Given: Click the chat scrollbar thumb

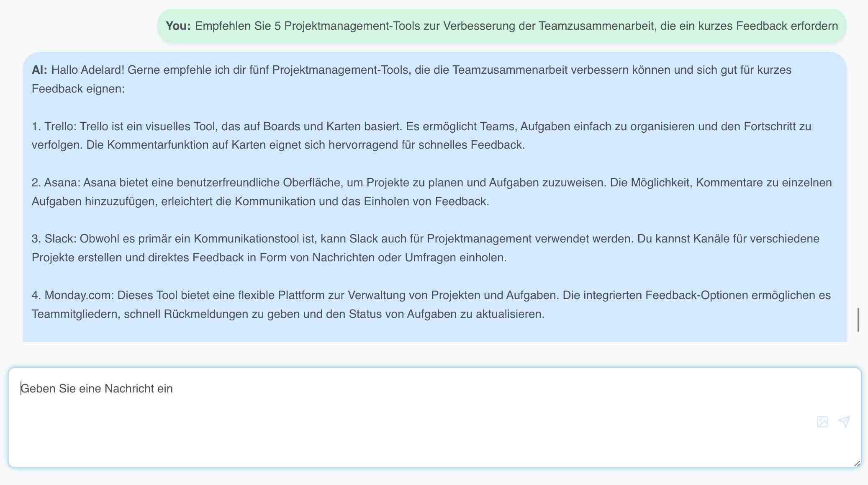Looking at the screenshot, I should [x=858, y=320].
